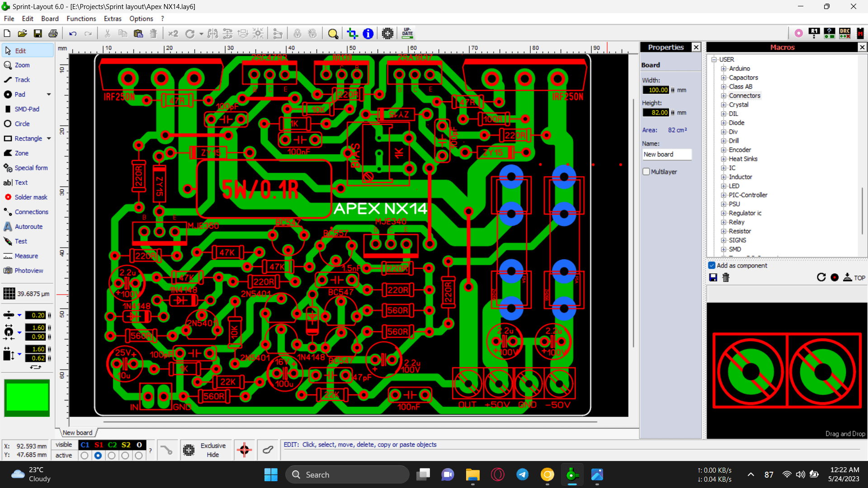Click the TOP side button in Macros panel
Screen dimensions: 868x488
click(854, 277)
